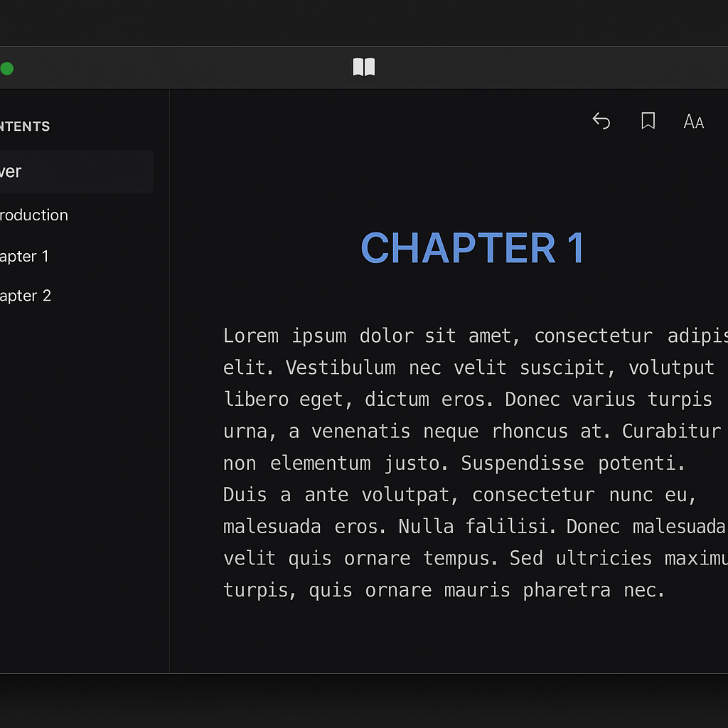728x728 pixels.
Task: Click the word "Vestibulum" in the paragraph
Action: click(341, 368)
